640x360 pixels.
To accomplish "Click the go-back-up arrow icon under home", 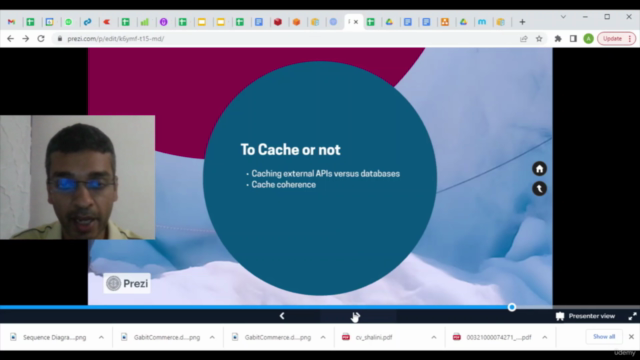I will point(539,189).
